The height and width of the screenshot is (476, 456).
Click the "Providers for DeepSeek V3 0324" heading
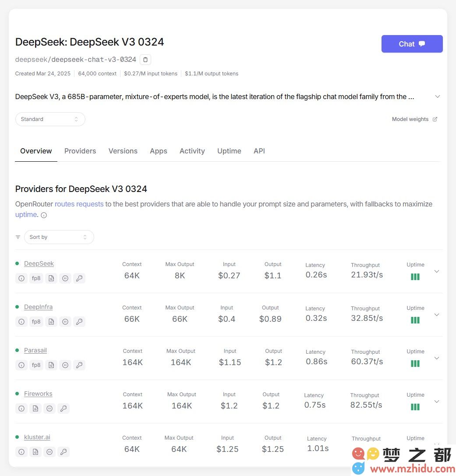(x=81, y=189)
